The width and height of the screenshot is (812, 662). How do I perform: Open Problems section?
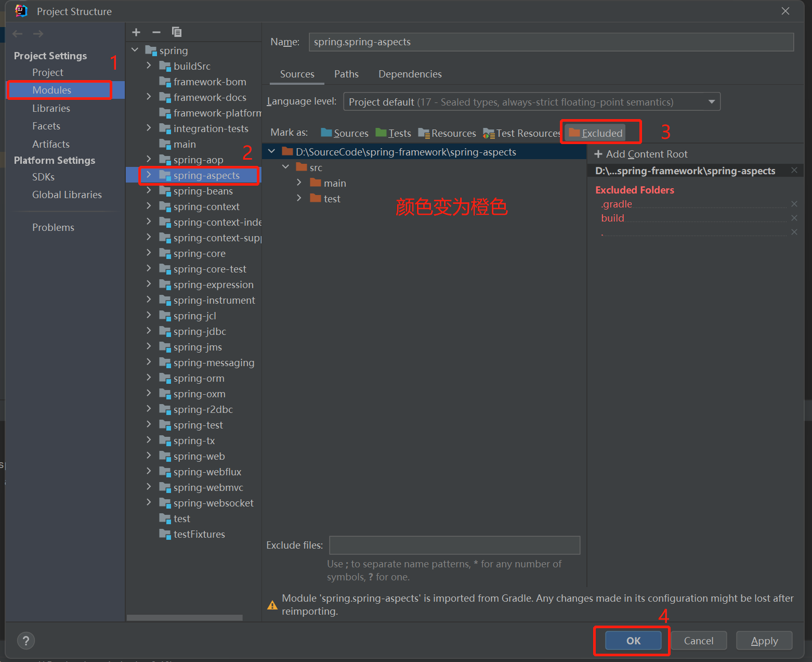pos(53,227)
